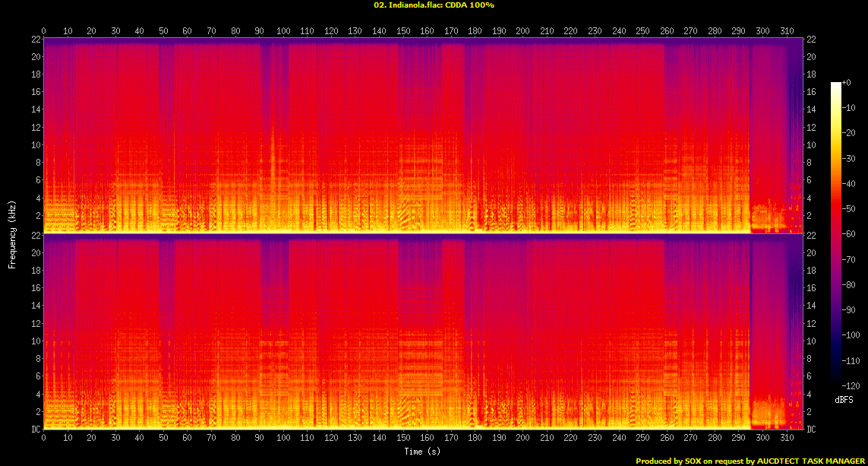Click the title text '02. Indianola.flac: CDDA 100%'
Viewport: 868px width, 466px height.
click(x=434, y=5)
